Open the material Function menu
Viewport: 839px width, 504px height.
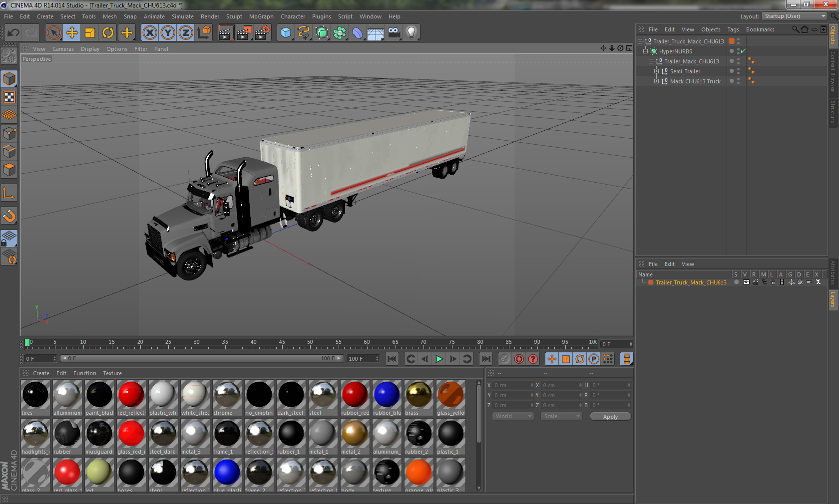(x=84, y=373)
